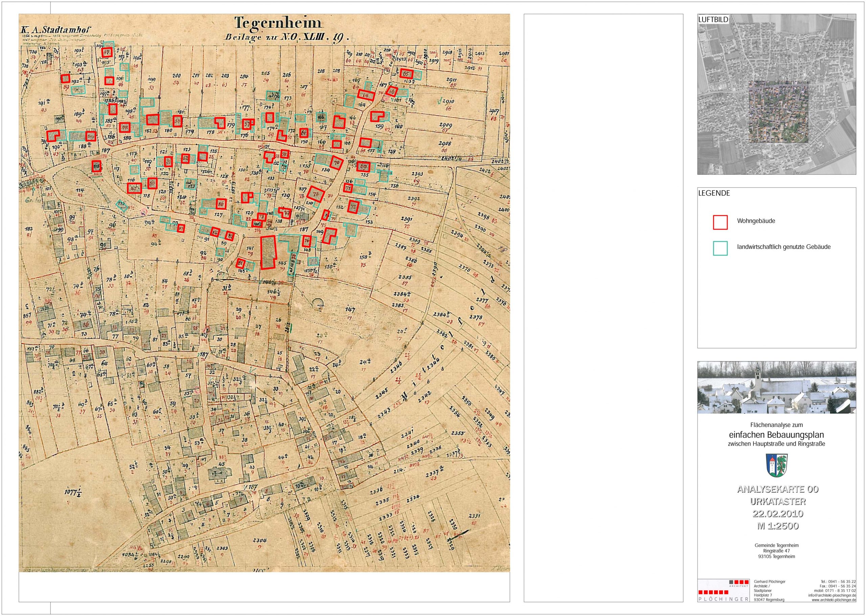Click the Tegernheim map title heading
The image size is (866, 616).
[x=278, y=23]
